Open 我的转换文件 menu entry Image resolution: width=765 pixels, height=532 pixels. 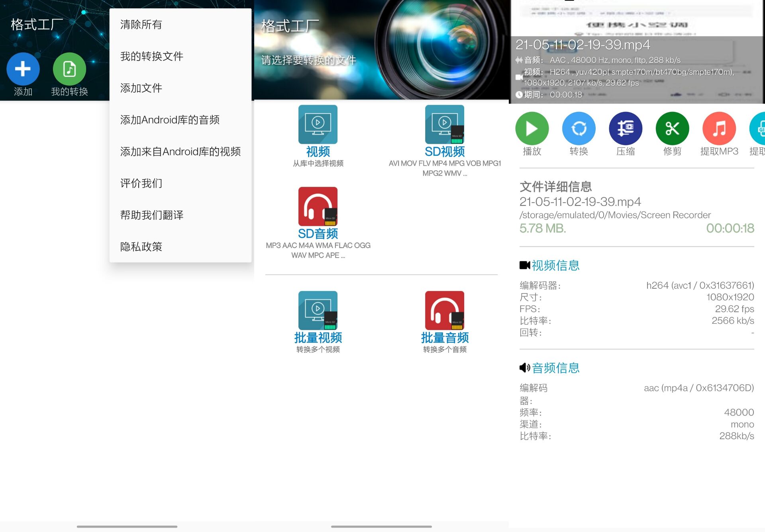[152, 57]
